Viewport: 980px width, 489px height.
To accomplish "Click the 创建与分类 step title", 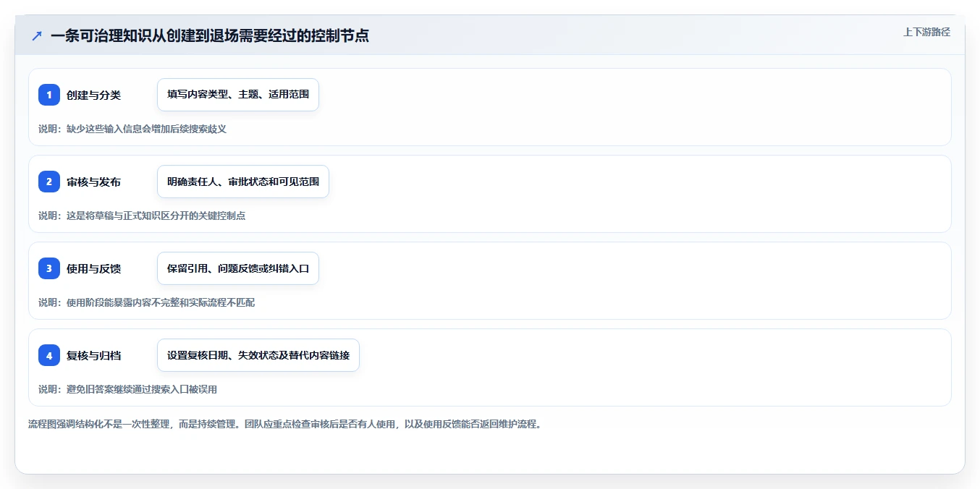I will tap(93, 95).
